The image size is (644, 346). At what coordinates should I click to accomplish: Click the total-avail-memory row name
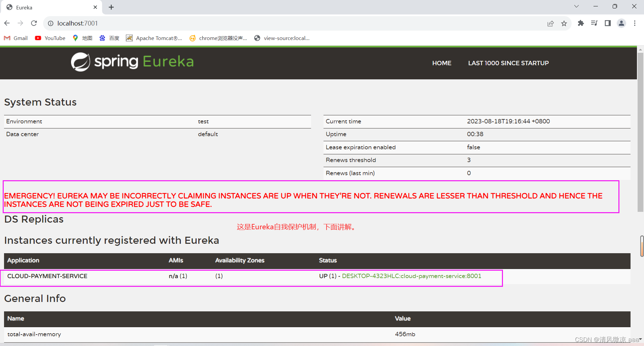point(34,334)
